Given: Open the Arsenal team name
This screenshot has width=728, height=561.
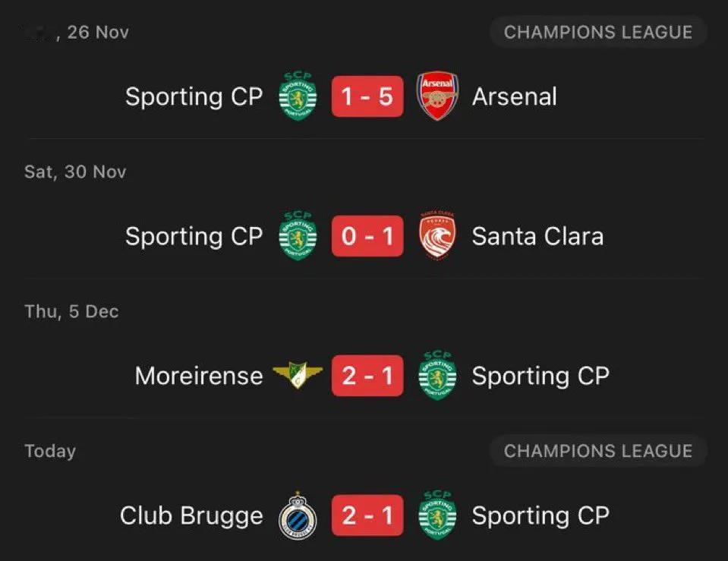Looking at the screenshot, I should point(515,96).
